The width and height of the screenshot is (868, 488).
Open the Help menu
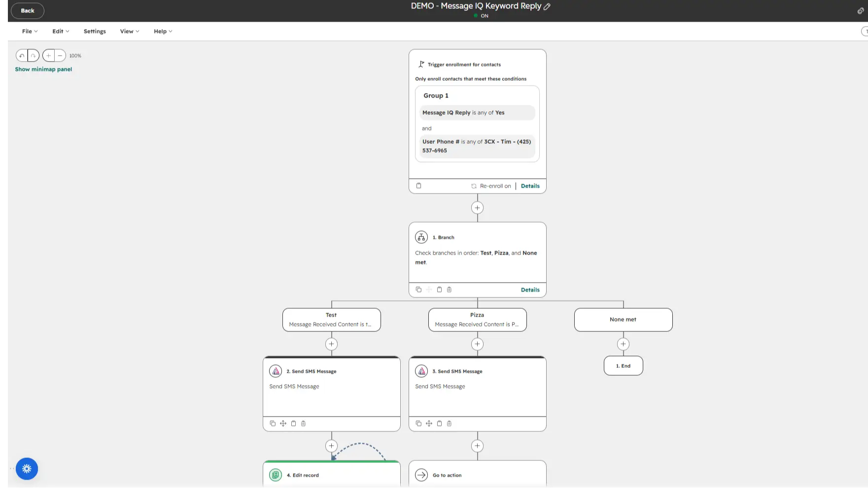163,31
